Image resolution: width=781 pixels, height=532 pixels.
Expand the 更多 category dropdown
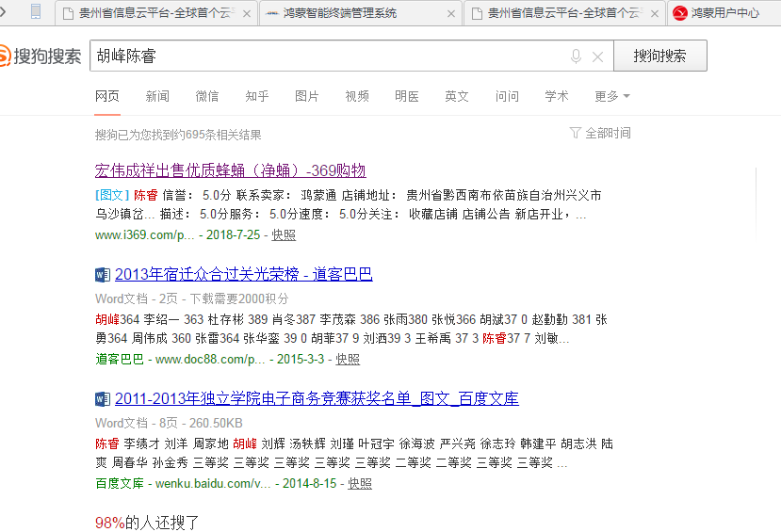[611, 96]
